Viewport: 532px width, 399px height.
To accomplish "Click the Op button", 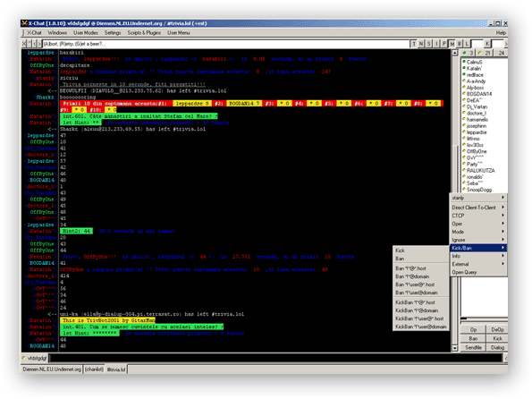I will click(473, 329).
